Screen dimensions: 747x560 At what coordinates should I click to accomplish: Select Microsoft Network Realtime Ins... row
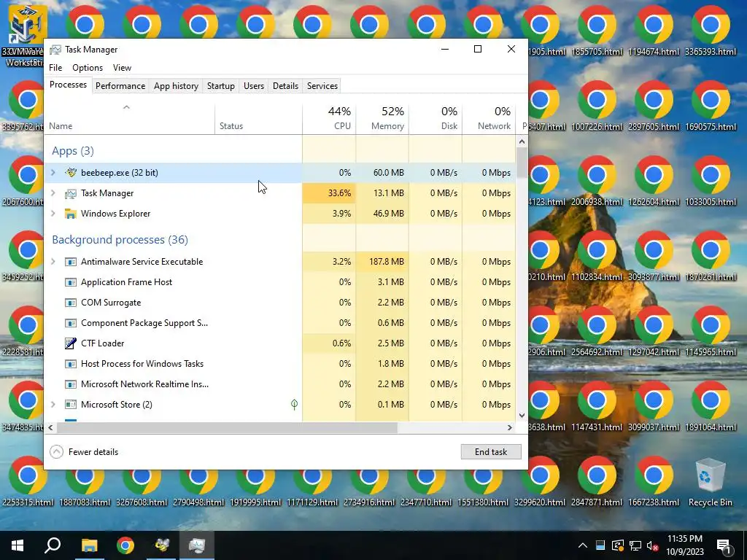pyautogui.click(x=280, y=384)
